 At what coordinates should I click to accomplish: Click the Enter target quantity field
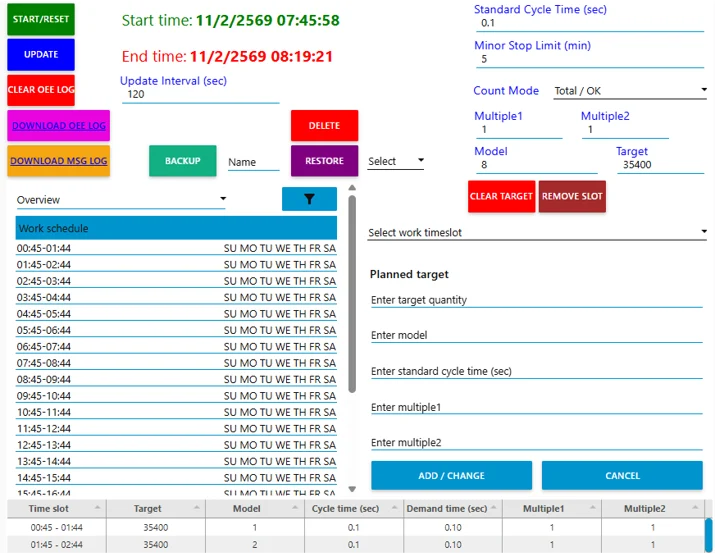point(536,300)
